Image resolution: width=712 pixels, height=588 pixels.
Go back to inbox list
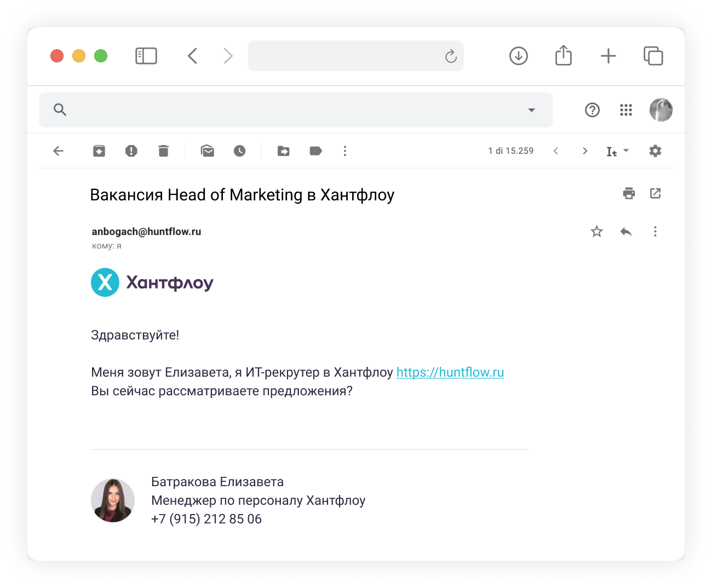click(59, 151)
